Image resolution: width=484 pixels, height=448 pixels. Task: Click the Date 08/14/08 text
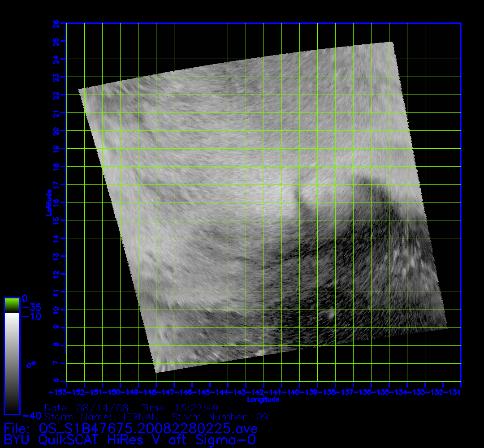point(86,408)
